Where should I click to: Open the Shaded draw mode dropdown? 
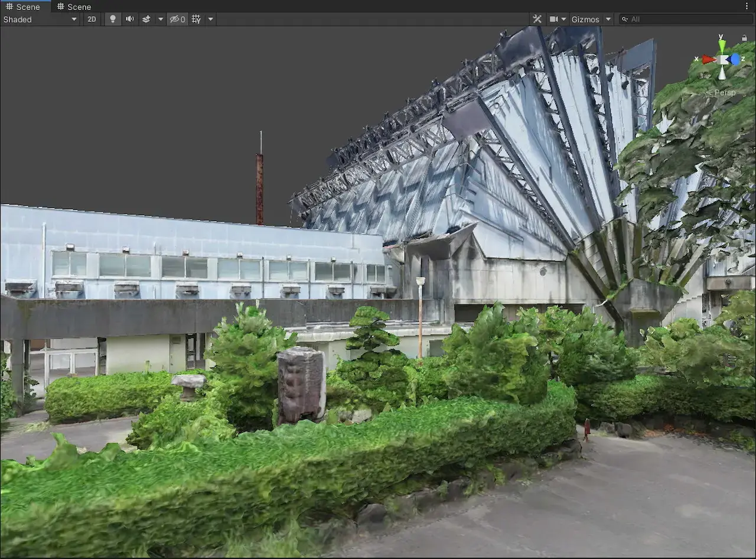40,19
